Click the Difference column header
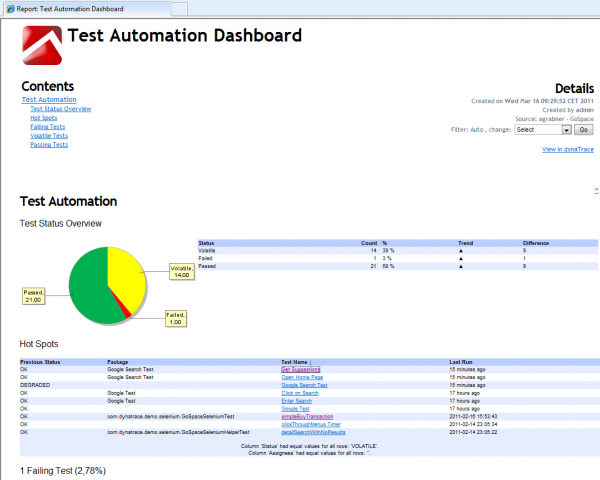The image size is (600, 480). click(x=536, y=243)
